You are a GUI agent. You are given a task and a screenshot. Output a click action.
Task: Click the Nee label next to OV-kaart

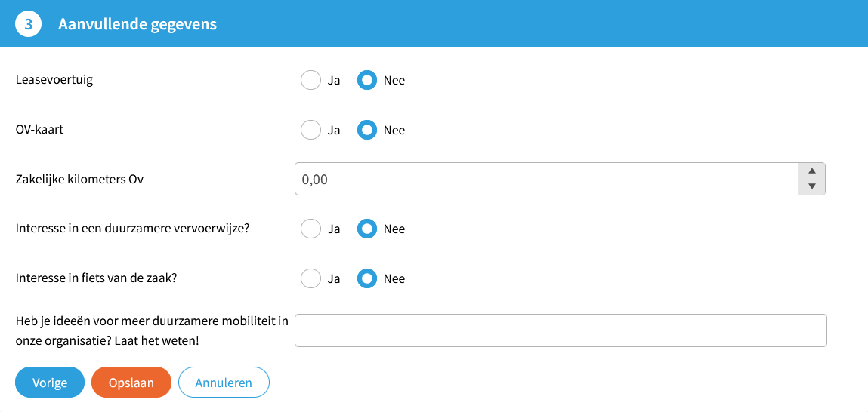pos(394,130)
